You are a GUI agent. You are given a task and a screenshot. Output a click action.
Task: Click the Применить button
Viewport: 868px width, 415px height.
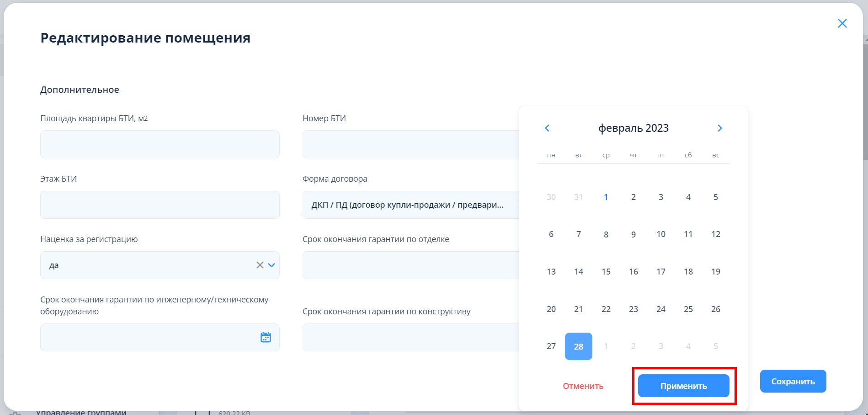point(683,386)
